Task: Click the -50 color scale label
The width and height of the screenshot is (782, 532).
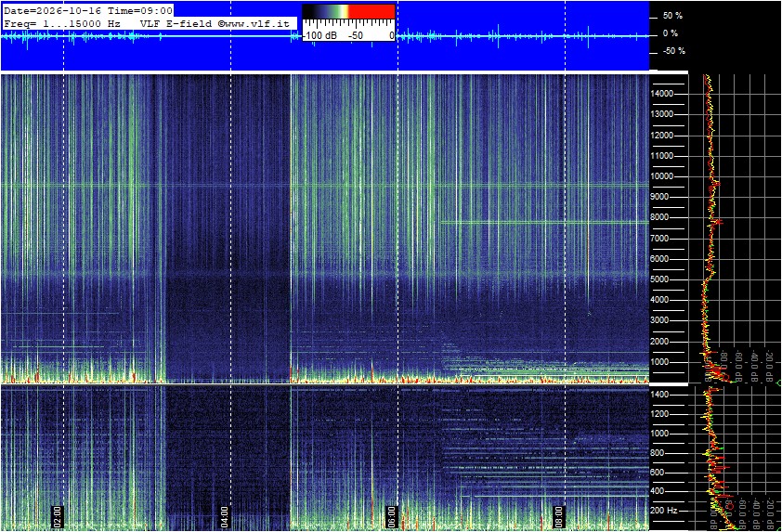Action: [356, 35]
